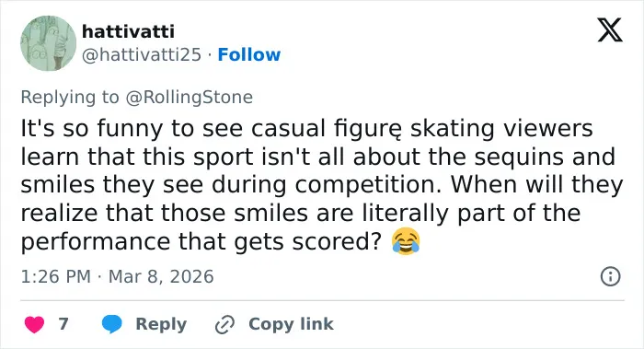
Task: Open the @RollingStone mention link
Action: [x=190, y=98]
